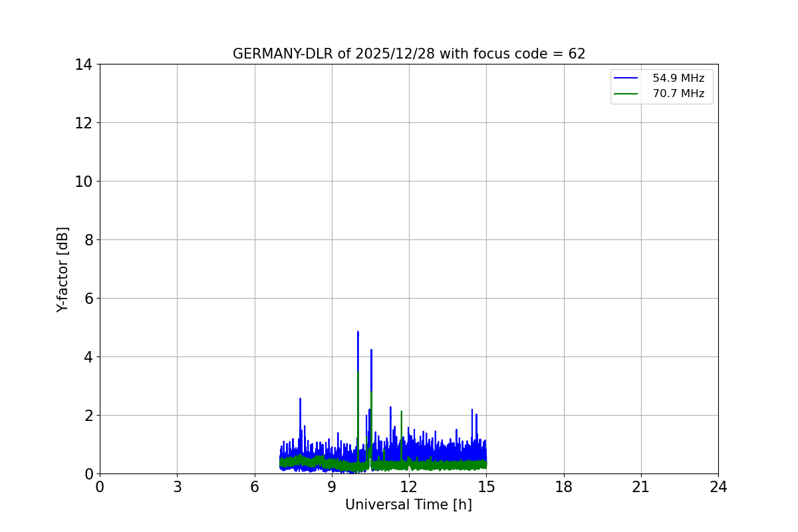Screen dimensions: 798x532
Task: Click the green line sample in legend
Action: pos(626,94)
